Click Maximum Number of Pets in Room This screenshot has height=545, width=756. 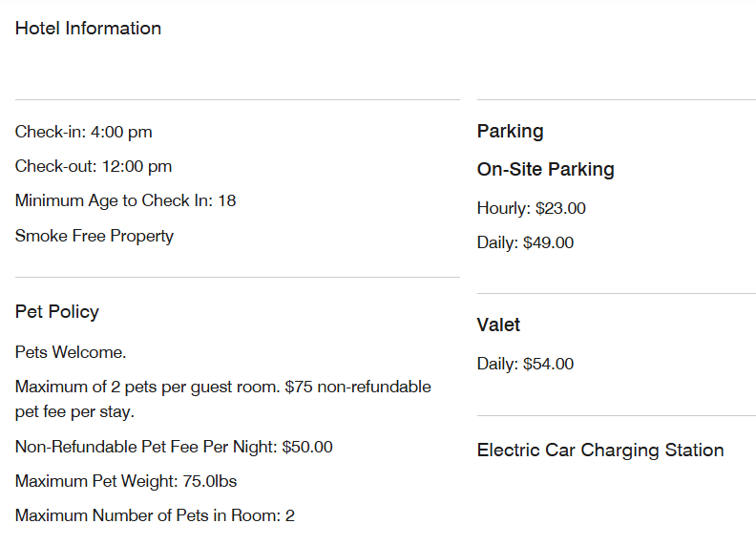[x=155, y=515]
